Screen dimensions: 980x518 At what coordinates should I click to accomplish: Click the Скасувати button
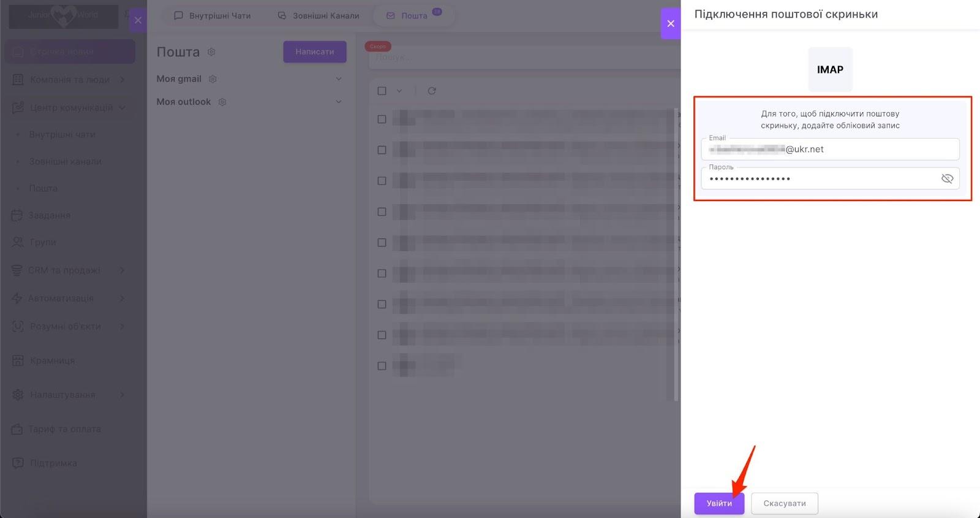pos(785,503)
